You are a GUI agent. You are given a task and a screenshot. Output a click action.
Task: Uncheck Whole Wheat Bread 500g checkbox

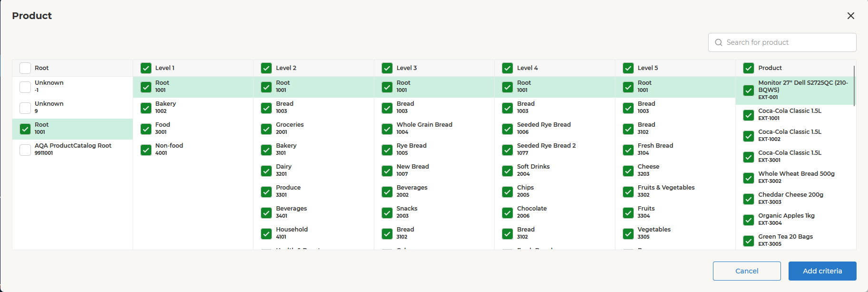[749, 178]
